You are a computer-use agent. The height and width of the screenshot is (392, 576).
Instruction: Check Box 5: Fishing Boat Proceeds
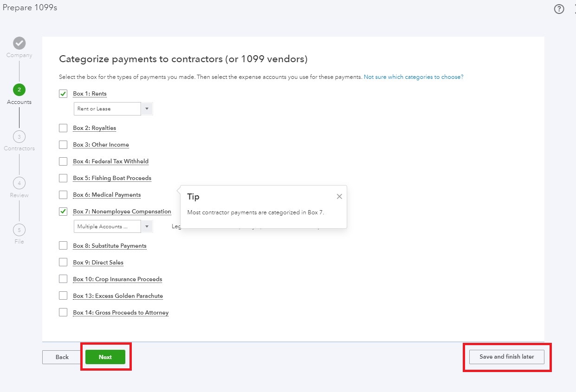(x=63, y=178)
